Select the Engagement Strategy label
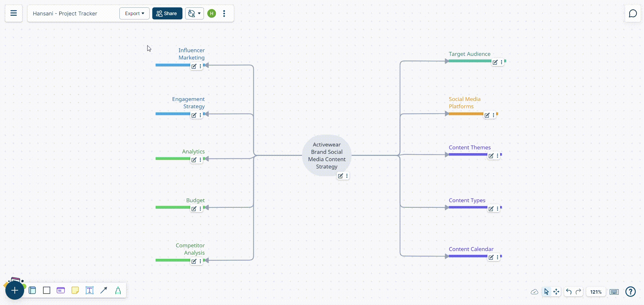 click(188, 103)
